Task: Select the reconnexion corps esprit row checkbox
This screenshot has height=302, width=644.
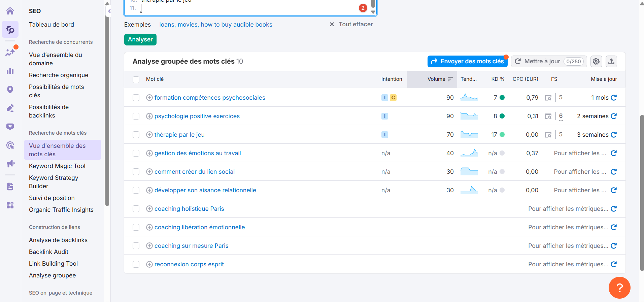Action: [x=136, y=264]
